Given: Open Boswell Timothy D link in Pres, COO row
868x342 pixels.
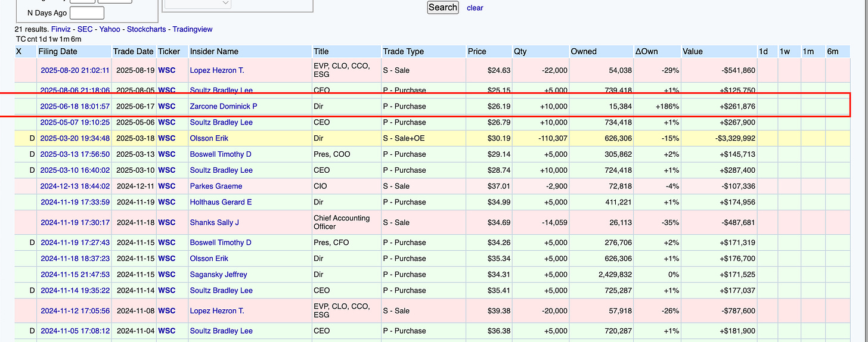Looking at the screenshot, I should (x=221, y=154).
